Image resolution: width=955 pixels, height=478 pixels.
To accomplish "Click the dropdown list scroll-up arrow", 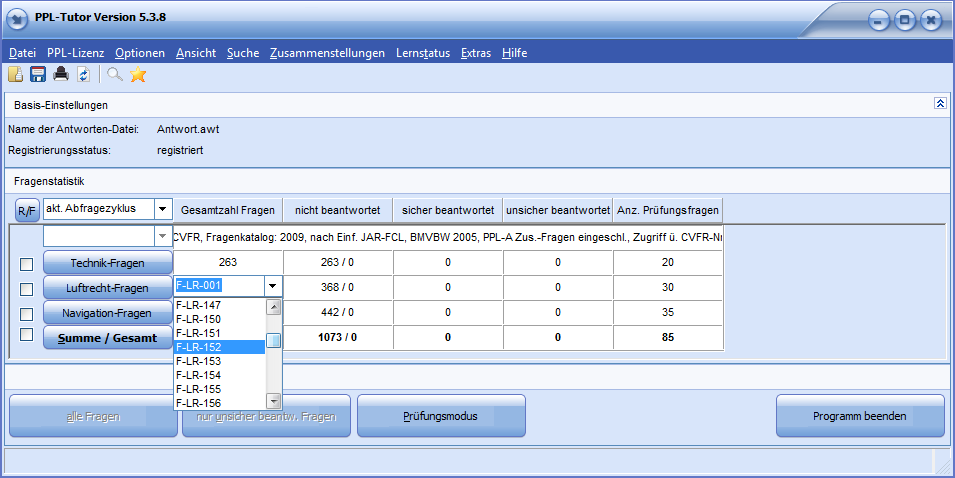I will (273, 307).
